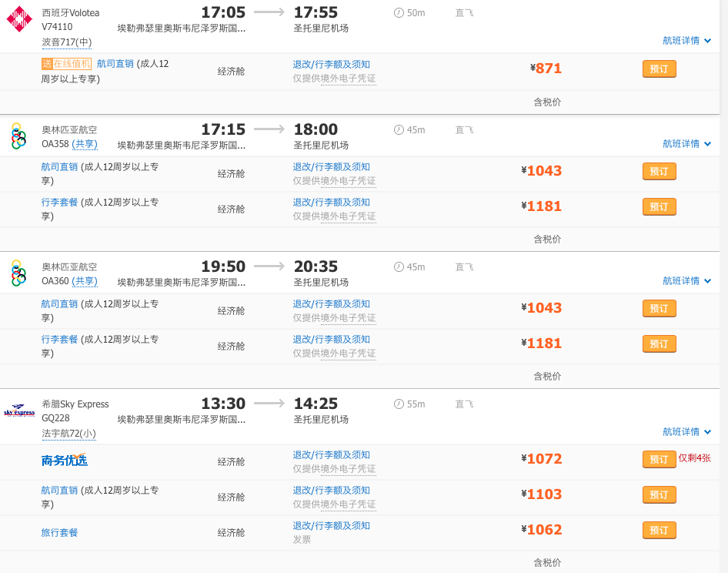The width and height of the screenshot is (728, 573).
Task: Show 航班详情 for flight OA360
Action: [x=686, y=281]
